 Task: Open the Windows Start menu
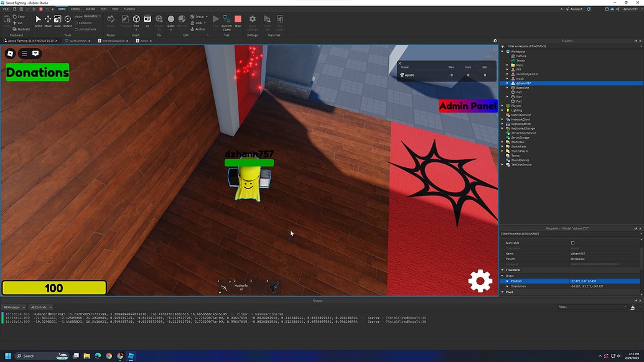click(x=8, y=355)
